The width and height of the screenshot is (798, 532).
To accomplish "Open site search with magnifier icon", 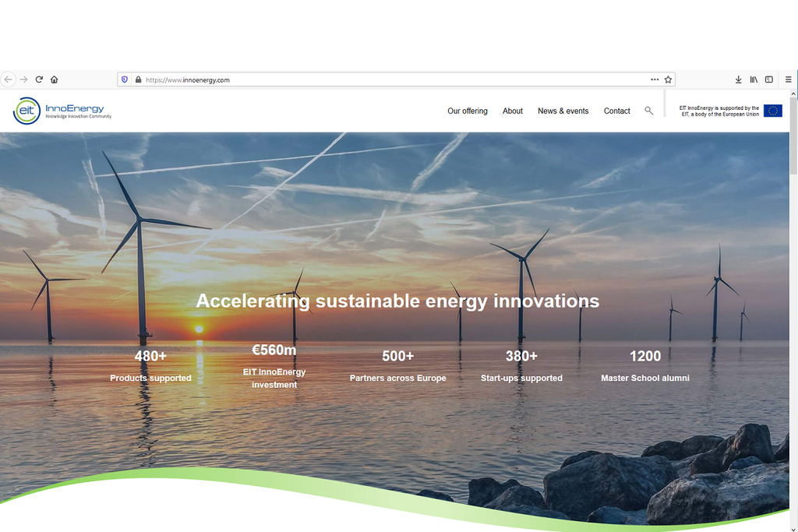I will click(649, 111).
